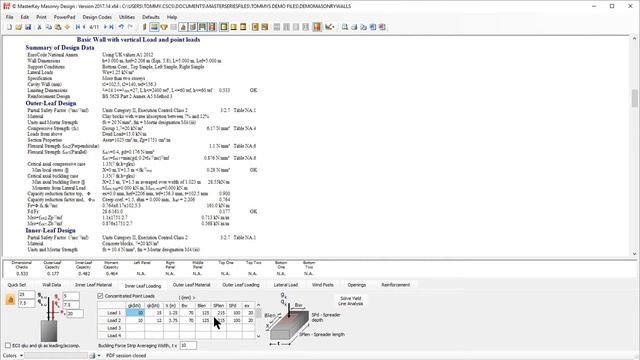640x360 pixels.
Task: Switch to the Outer Leaf Loading tab
Action: [241, 285]
